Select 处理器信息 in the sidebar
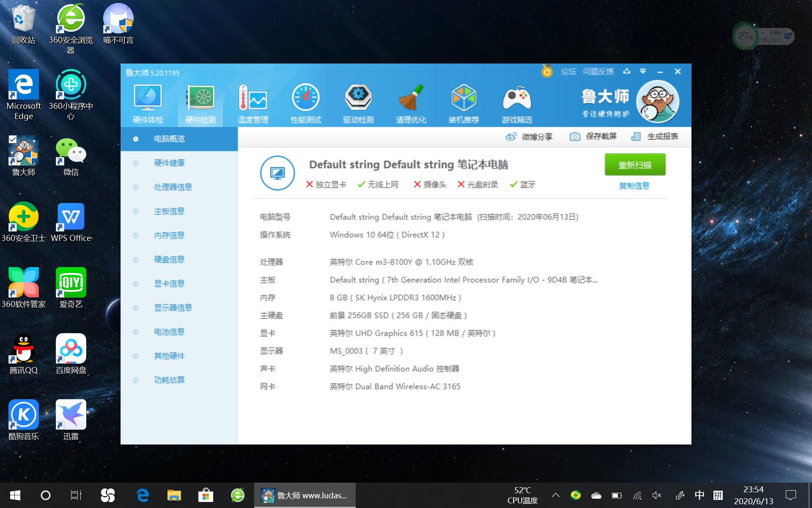 [x=173, y=187]
